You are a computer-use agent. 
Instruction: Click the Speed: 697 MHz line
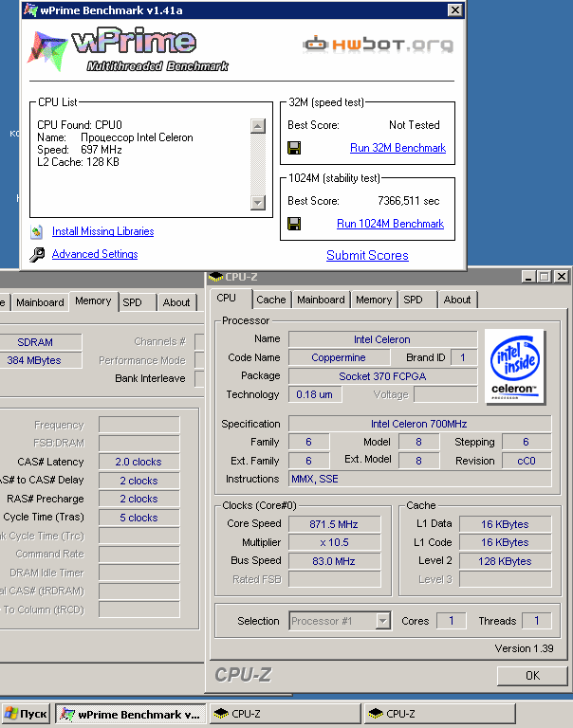tap(80, 150)
